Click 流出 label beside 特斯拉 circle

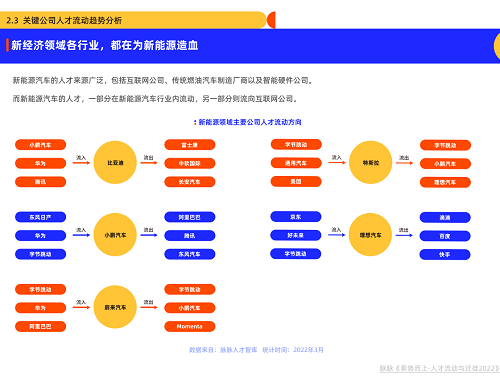click(404, 158)
